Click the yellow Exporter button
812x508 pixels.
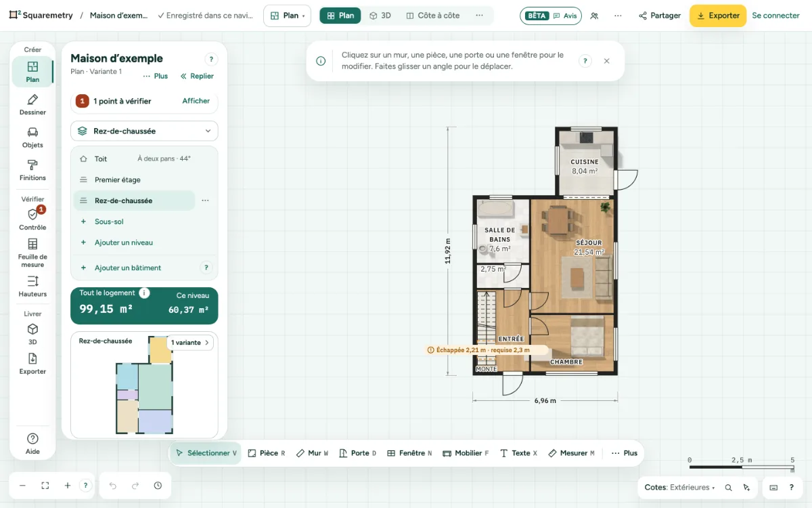tap(718, 16)
